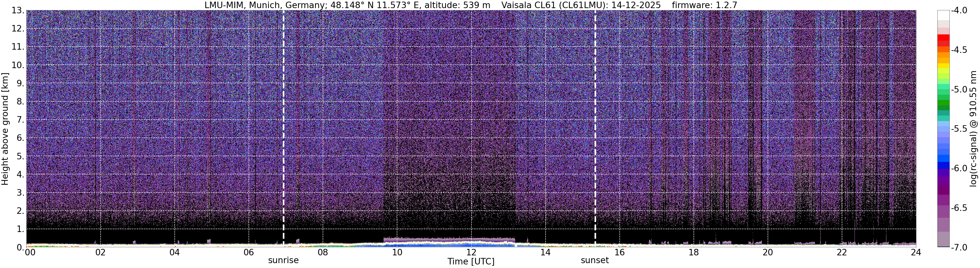Viewport: 980px width, 268px height.
Task: Click the x-axis tick label '04'
Action: tap(175, 252)
